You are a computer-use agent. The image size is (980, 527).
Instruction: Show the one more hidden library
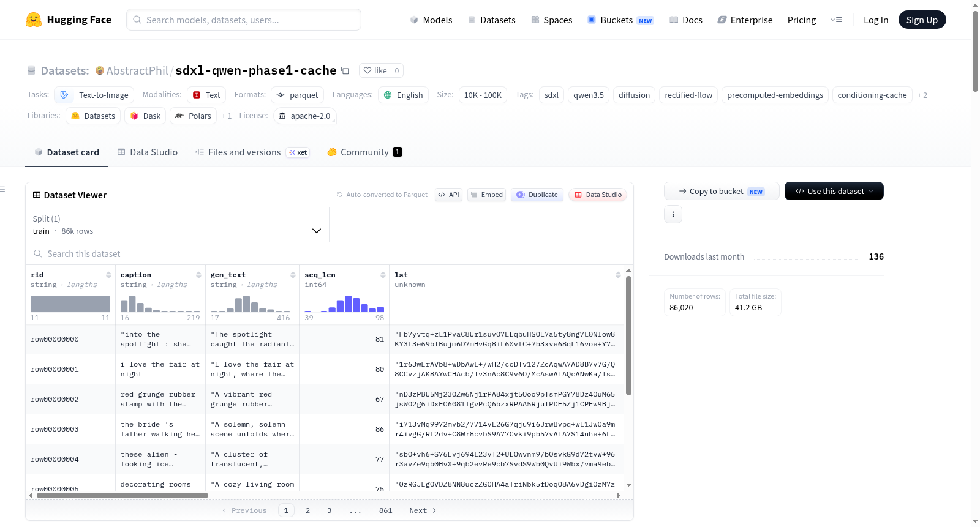coord(227,116)
